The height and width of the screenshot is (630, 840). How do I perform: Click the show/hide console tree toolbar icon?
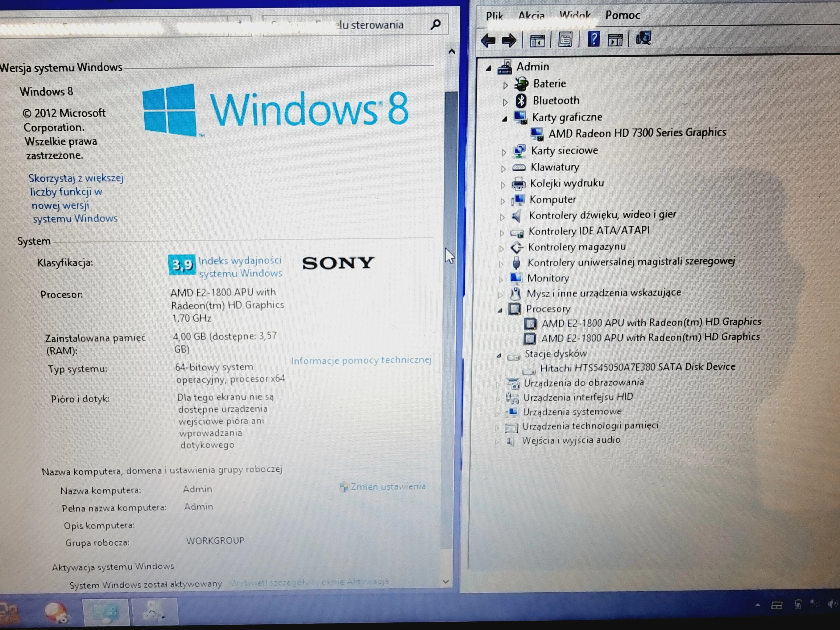tap(537, 40)
